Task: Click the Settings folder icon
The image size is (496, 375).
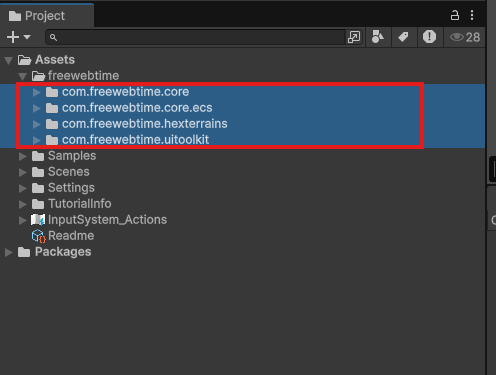Action: (38, 188)
